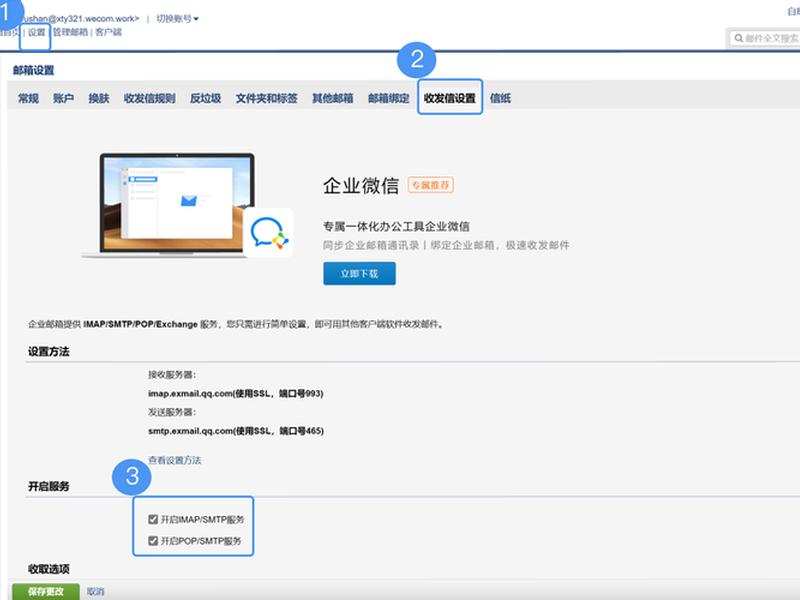Switch to the 常规 tab

coord(28,98)
